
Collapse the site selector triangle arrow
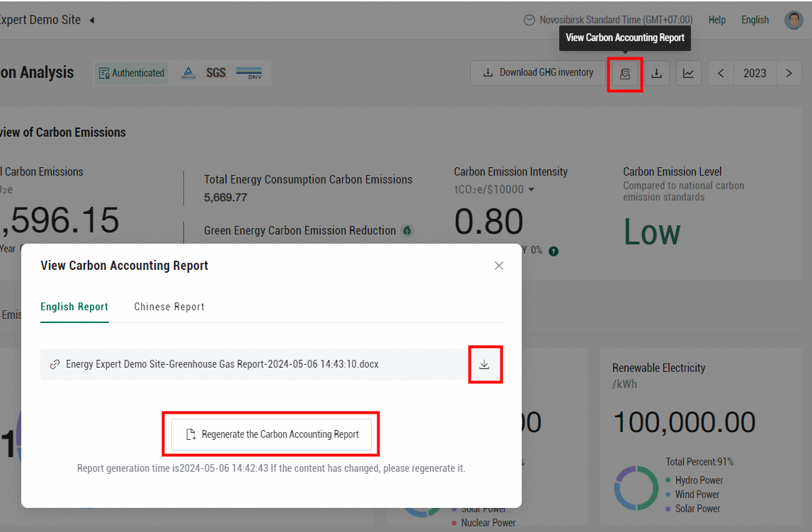(x=92, y=21)
